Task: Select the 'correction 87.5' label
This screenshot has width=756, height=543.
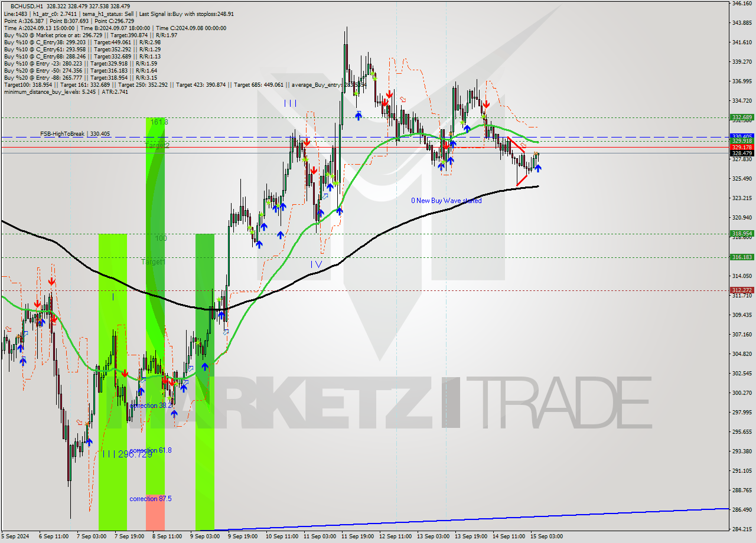Action: (151, 499)
